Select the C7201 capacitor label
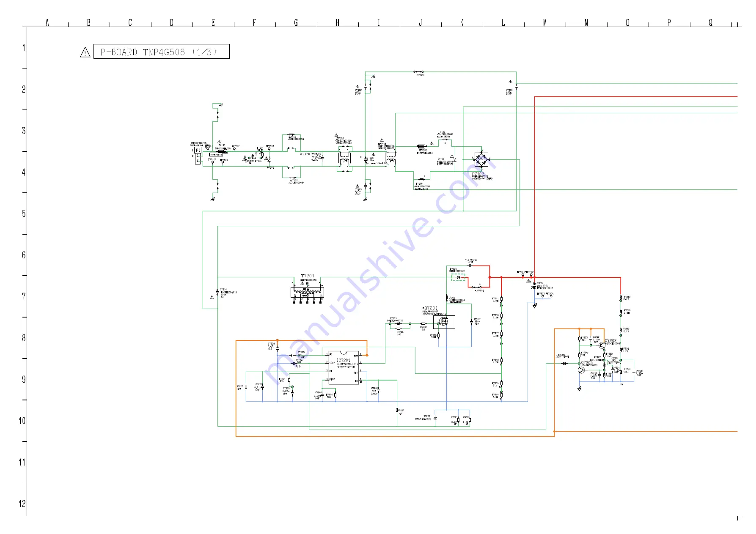Screen dimensions: 756x534 coord(374,388)
